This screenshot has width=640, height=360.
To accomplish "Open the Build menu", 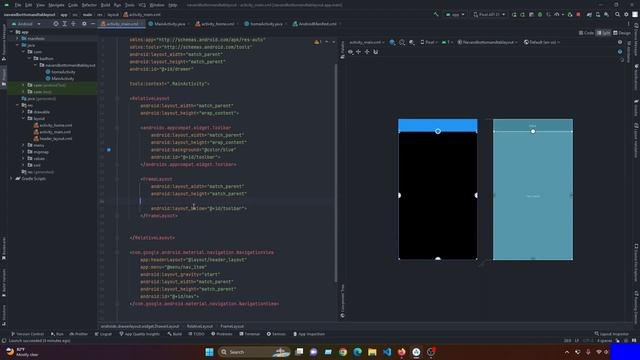I will (105, 5).
